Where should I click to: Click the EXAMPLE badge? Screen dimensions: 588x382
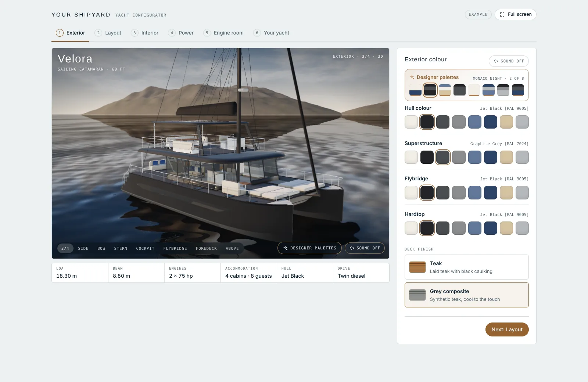coord(478,14)
